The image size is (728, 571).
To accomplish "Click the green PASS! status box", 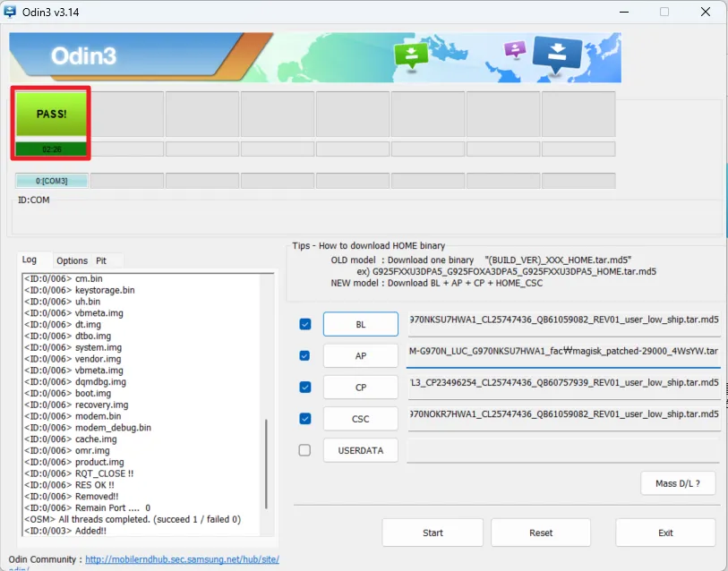I will pos(51,114).
